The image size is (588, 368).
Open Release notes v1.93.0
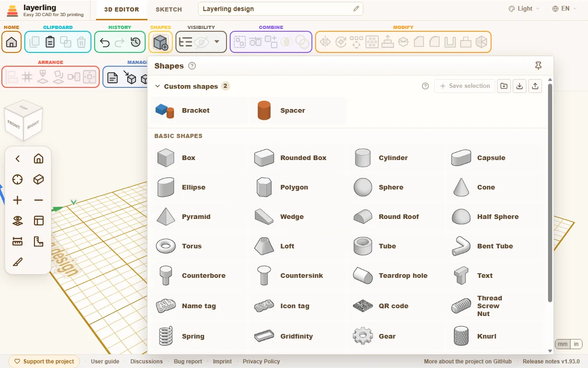point(551,362)
